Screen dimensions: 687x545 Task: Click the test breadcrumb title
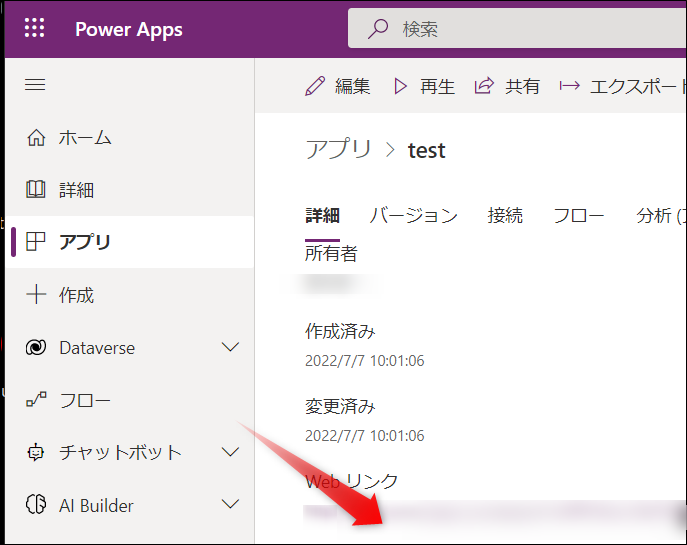click(x=426, y=150)
